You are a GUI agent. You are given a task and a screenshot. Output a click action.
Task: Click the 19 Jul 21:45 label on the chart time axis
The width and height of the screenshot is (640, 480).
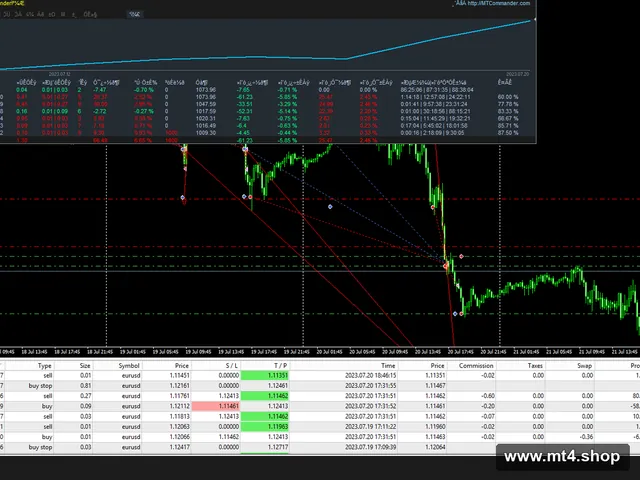click(x=296, y=352)
